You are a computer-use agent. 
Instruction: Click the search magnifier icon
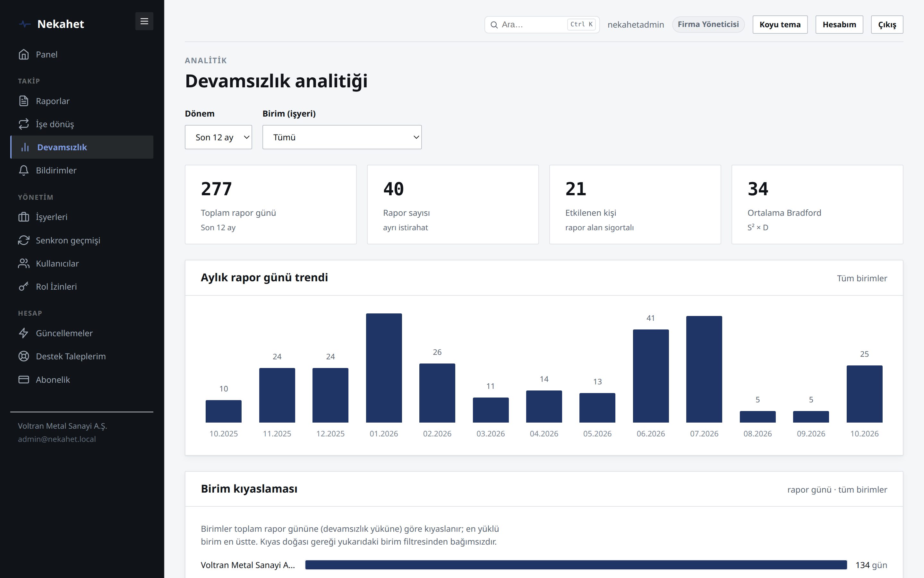click(x=494, y=25)
